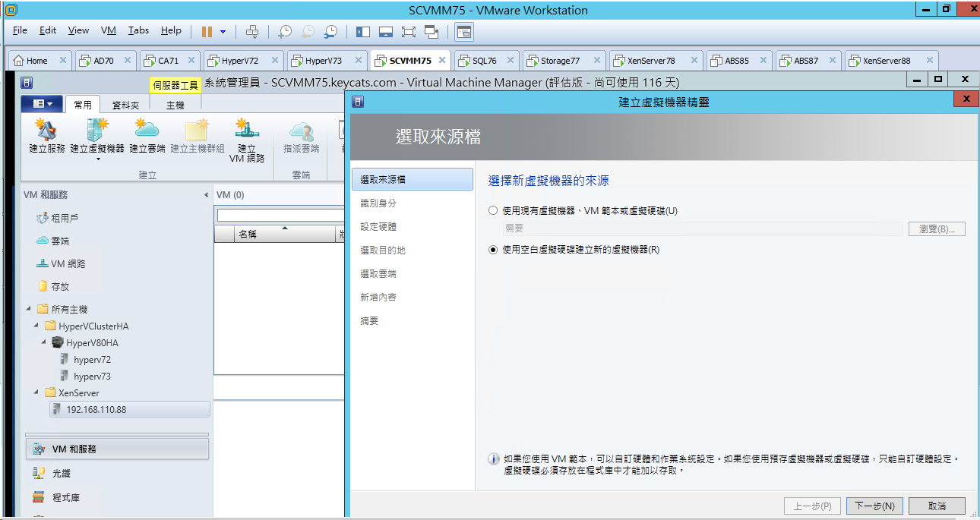Open the VM 和服務 workspace

(x=117, y=449)
